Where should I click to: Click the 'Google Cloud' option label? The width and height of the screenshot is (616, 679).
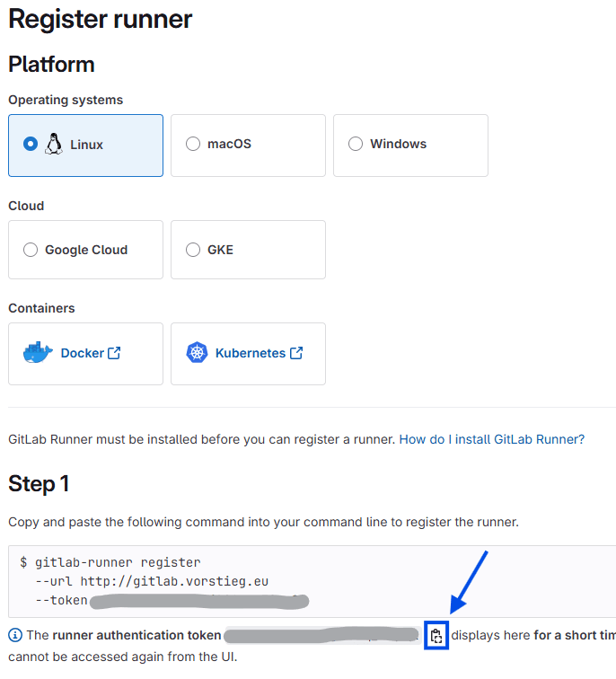[x=86, y=250]
